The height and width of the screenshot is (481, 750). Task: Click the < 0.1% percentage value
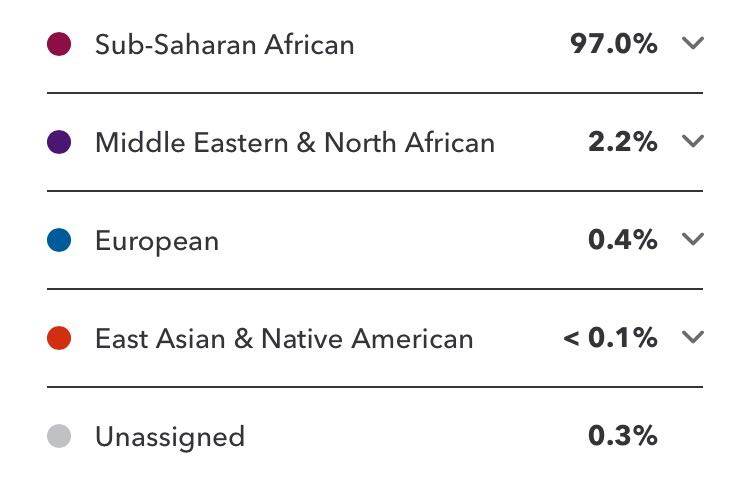610,338
